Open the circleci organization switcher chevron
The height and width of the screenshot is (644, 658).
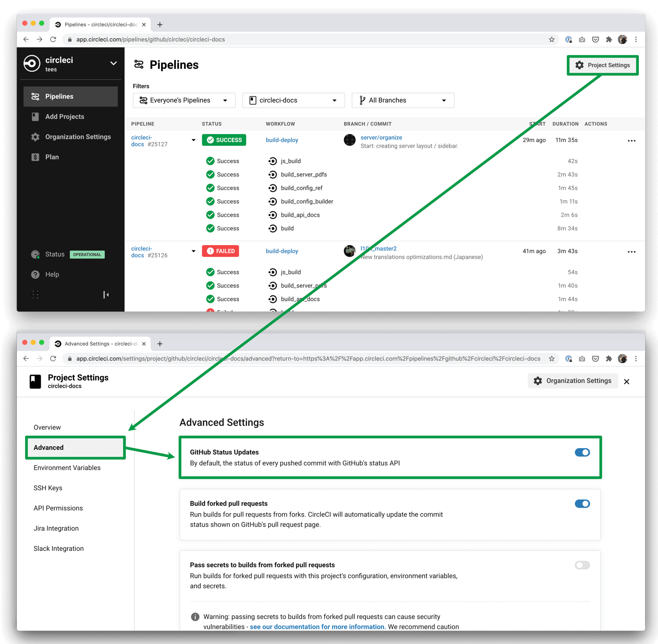click(113, 63)
